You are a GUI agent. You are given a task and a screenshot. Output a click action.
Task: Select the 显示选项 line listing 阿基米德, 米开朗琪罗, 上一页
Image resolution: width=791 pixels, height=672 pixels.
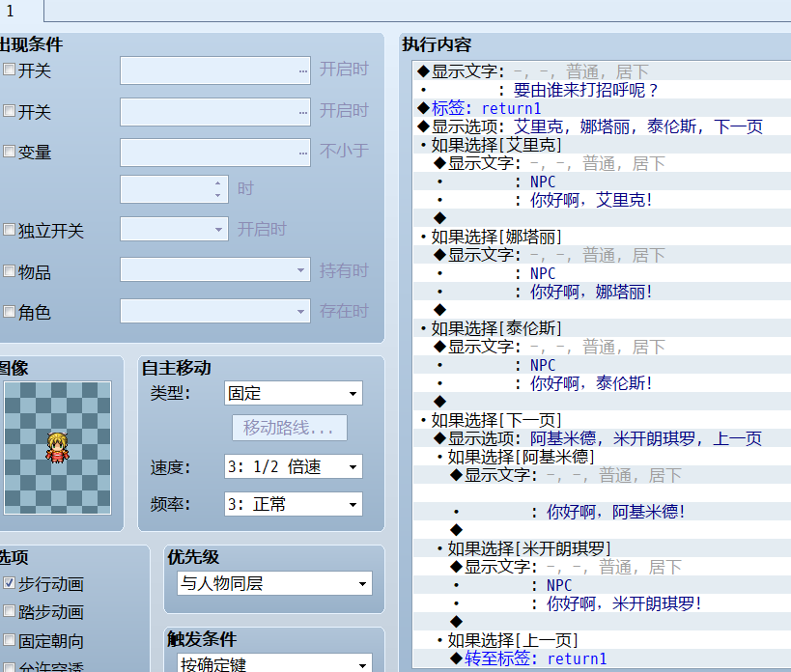(x=602, y=438)
